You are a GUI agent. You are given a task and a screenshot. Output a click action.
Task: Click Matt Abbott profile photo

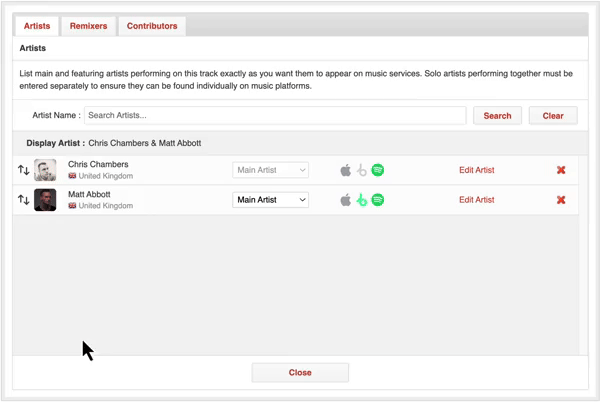coord(45,200)
